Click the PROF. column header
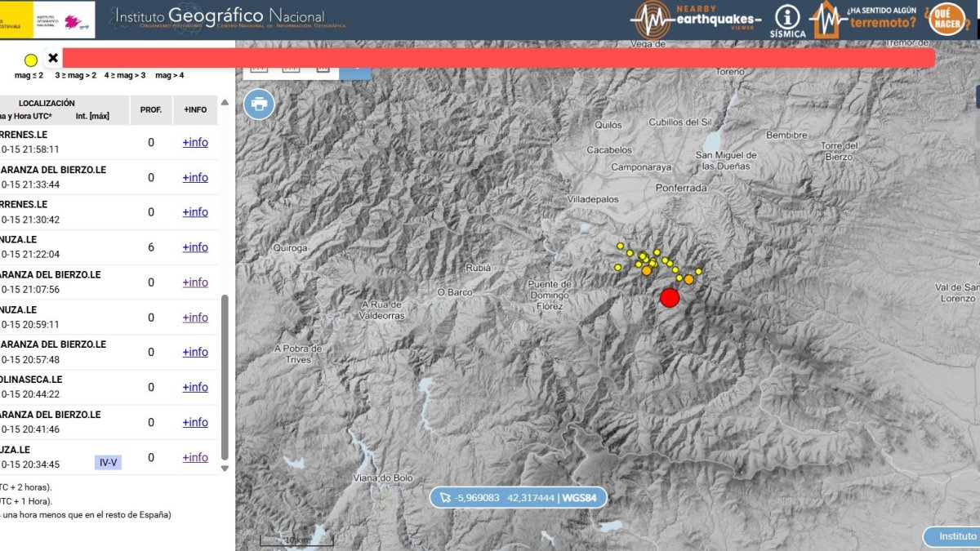The height and width of the screenshot is (551, 980). point(151,109)
